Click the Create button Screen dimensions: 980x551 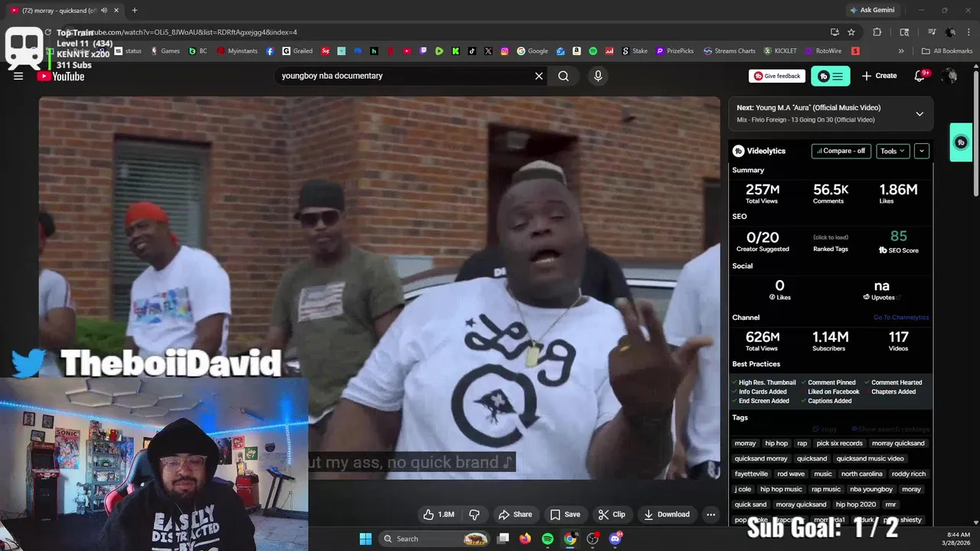(879, 76)
